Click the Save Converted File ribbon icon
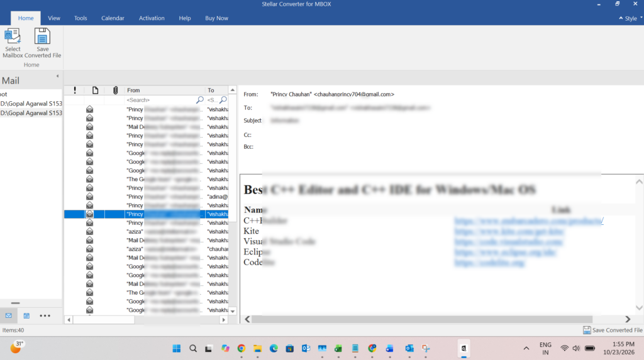 (42, 36)
